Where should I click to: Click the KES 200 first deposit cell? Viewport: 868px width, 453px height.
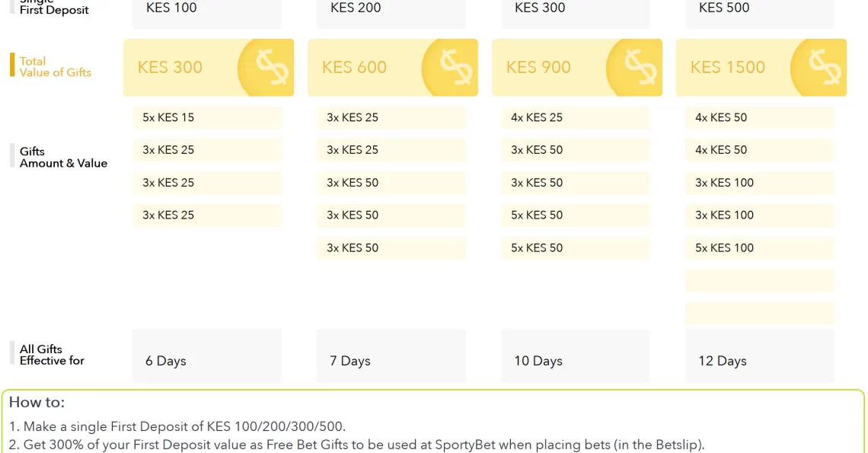[391, 13]
